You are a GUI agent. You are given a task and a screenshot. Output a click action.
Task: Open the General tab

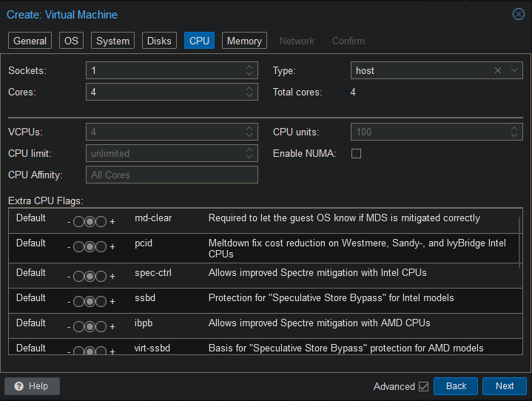pos(30,41)
